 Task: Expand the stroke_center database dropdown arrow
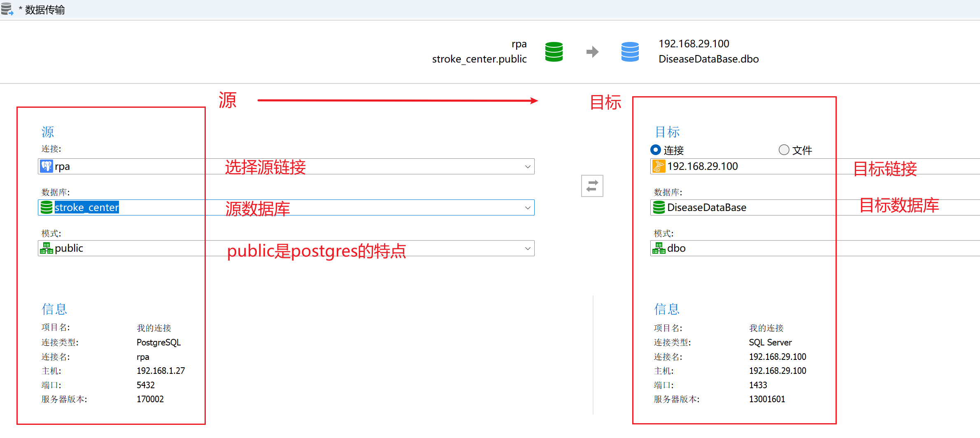(528, 208)
